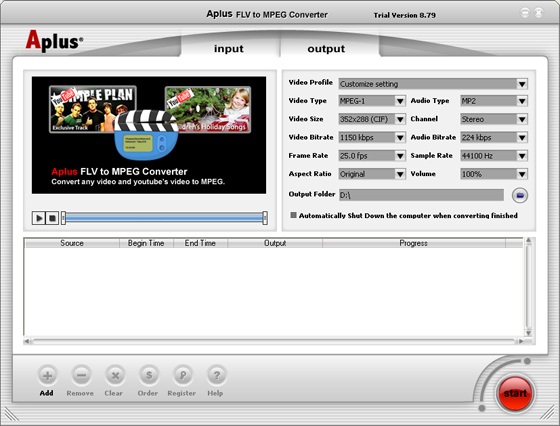
Task: Clear the list with the X icon
Action: (x=115, y=375)
